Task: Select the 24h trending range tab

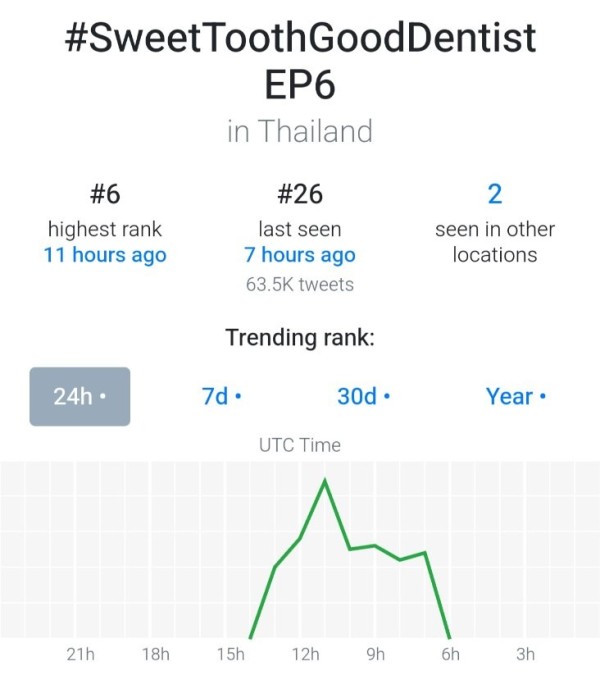Action: click(80, 396)
